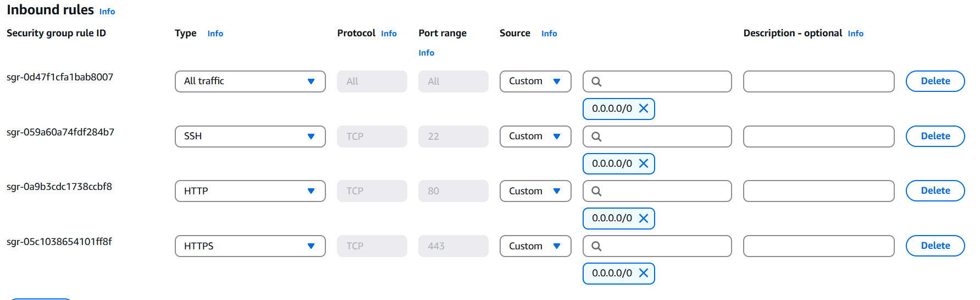Delete the HTTPS port 443 rule
This screenshot has height=300, width=980.
(x=935, y=246)
